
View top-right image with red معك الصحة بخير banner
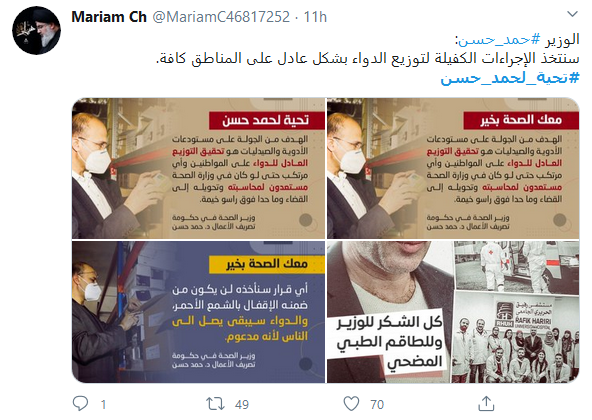pos(453,168)
